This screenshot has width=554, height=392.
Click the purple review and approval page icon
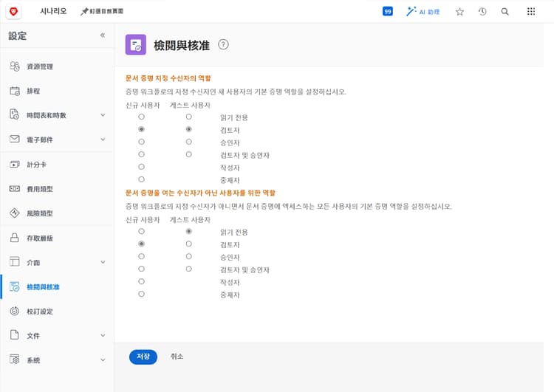136,44
